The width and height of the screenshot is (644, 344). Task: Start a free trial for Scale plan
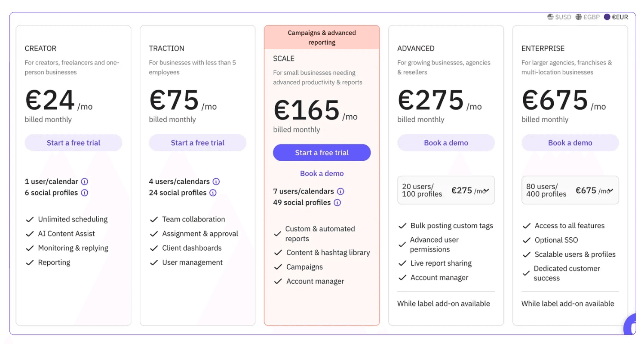pyautogui.click(x=322, y=153)
